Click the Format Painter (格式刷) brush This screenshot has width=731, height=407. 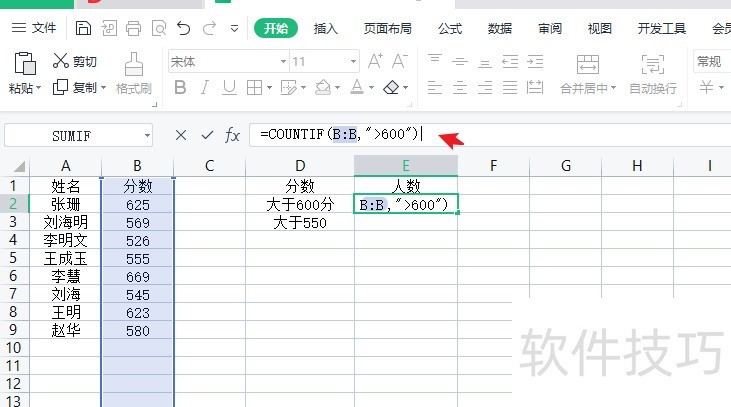click(134, 73)
